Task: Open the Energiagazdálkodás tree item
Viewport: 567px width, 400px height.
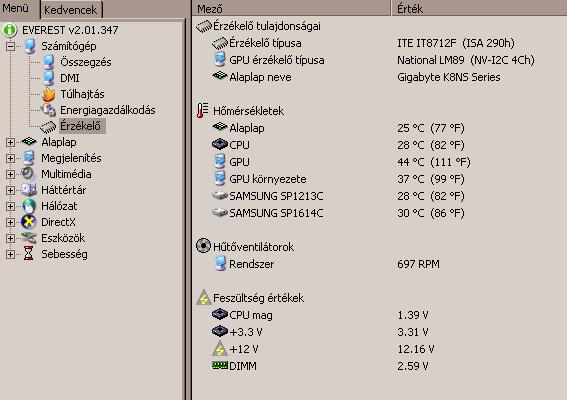Action: coord(108,110)
